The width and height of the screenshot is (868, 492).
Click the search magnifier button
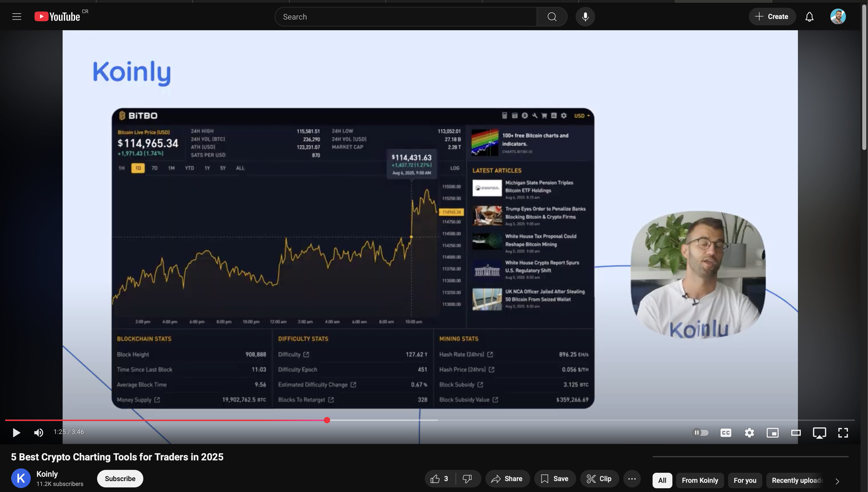[552, 17]
